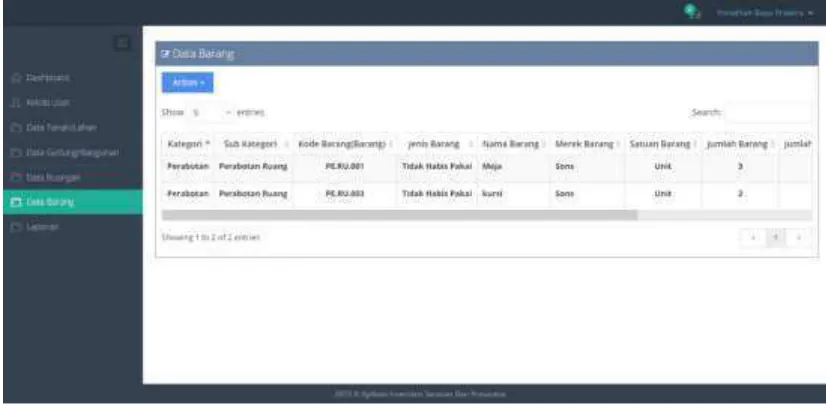Expand the Show entries count selector
The width and height of the screenshot is (826, 408).
[211, 113]
